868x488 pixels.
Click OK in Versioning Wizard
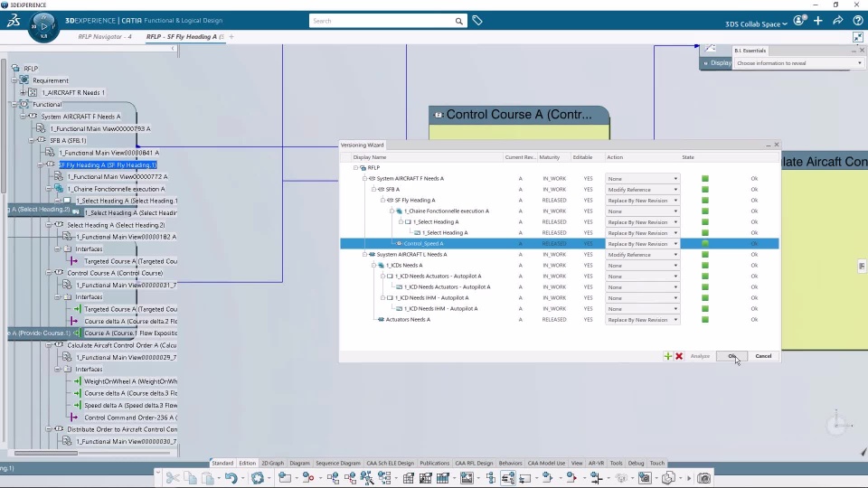click(731, 356)
